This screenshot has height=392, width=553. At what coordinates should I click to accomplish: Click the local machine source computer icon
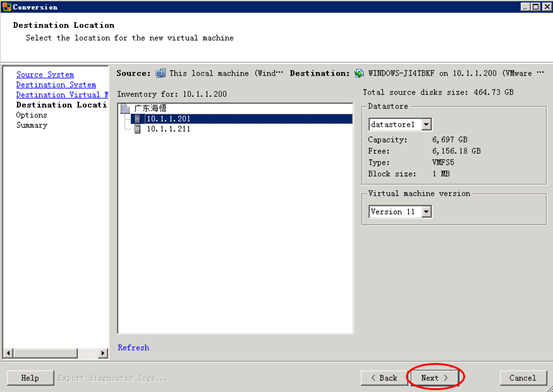coord(160,73)
